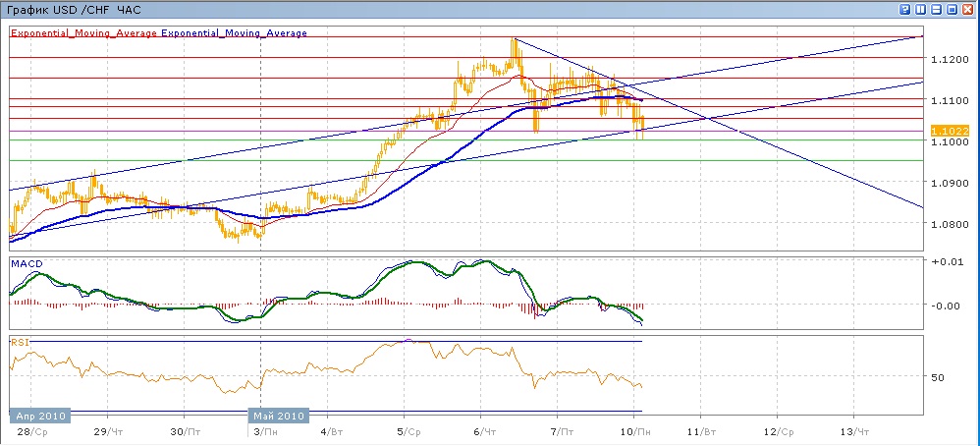Viewport: 980px width, 446px height.
Task: Click the vertical tile window icon
Action: 920,8
